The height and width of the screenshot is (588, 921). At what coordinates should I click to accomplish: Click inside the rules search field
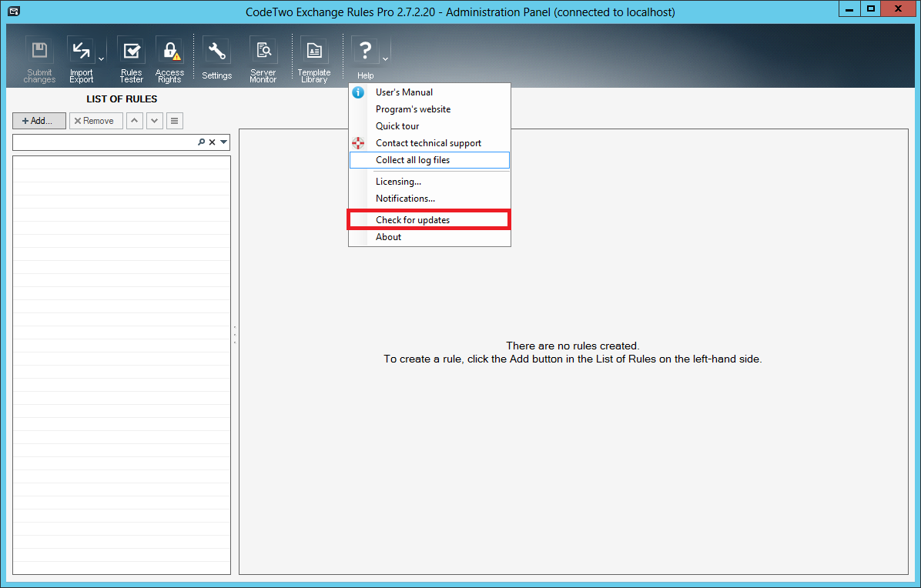pos(100,142)
